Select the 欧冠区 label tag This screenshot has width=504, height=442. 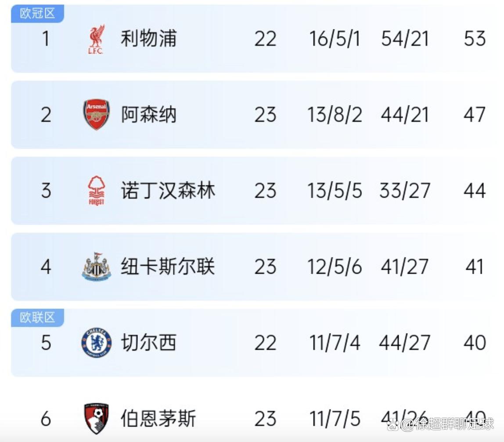[x=37, y=14]
